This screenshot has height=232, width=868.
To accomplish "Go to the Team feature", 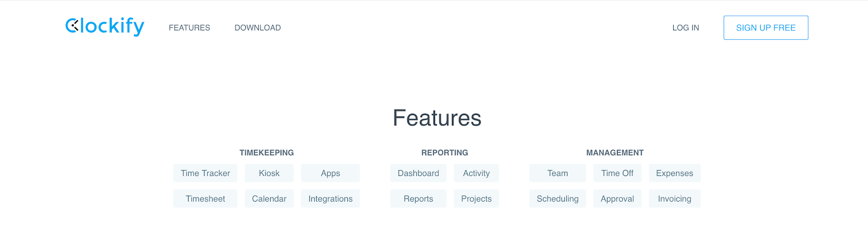I will click(x=558, y=173).
